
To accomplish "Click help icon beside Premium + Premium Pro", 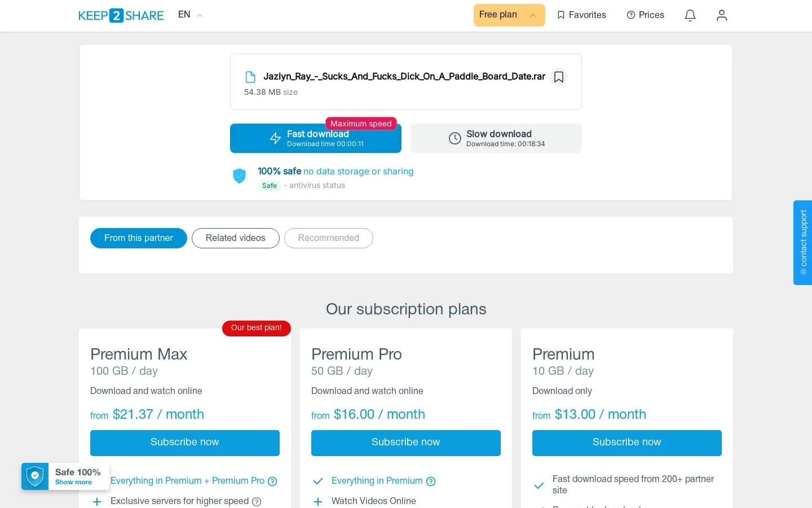I will [272, 481].
